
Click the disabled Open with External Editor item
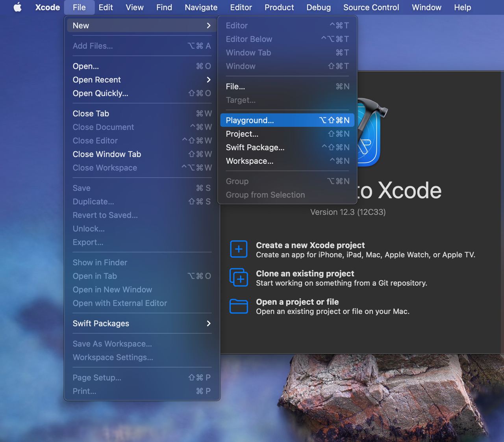click(142, 303)
